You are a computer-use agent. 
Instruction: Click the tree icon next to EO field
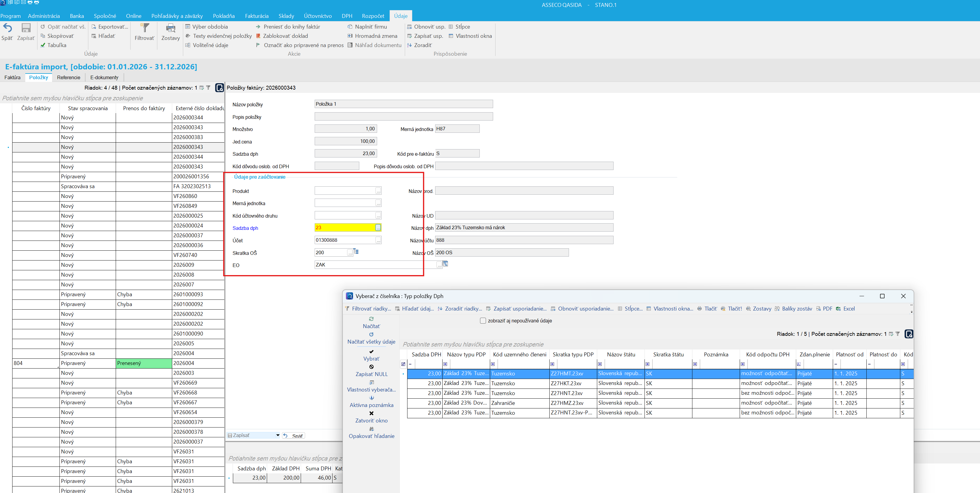tap(446, 263)
